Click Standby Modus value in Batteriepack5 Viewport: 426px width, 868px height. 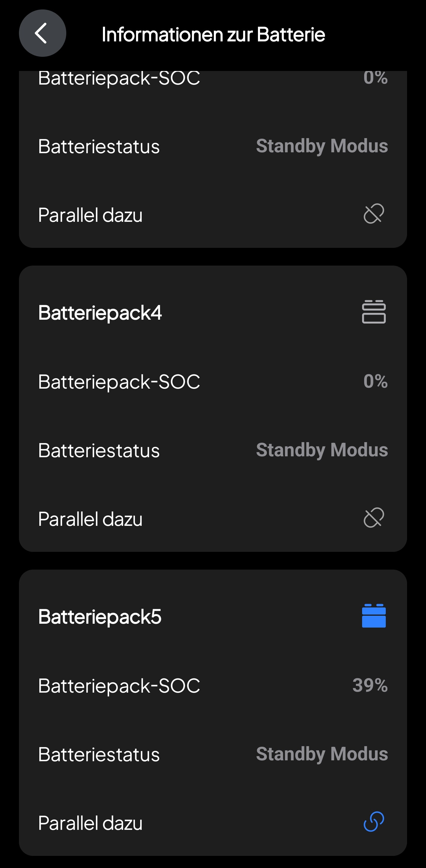[x=322, y=754]
